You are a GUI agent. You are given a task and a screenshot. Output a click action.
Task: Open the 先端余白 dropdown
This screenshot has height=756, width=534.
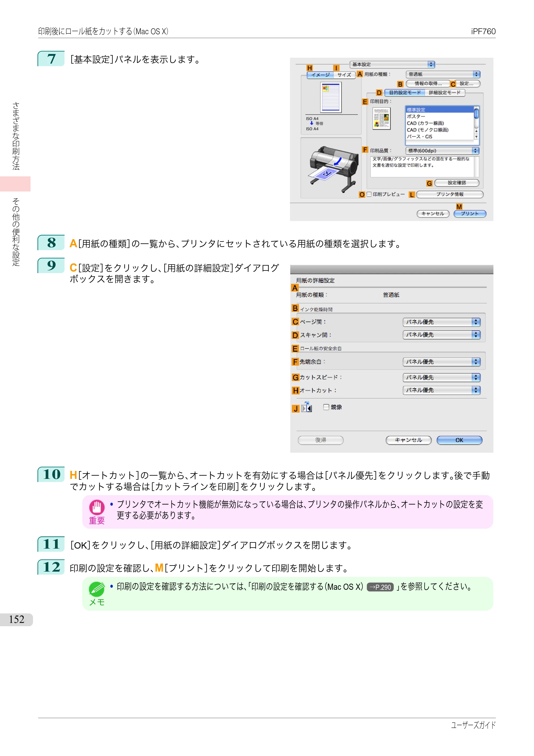(442, 362)
